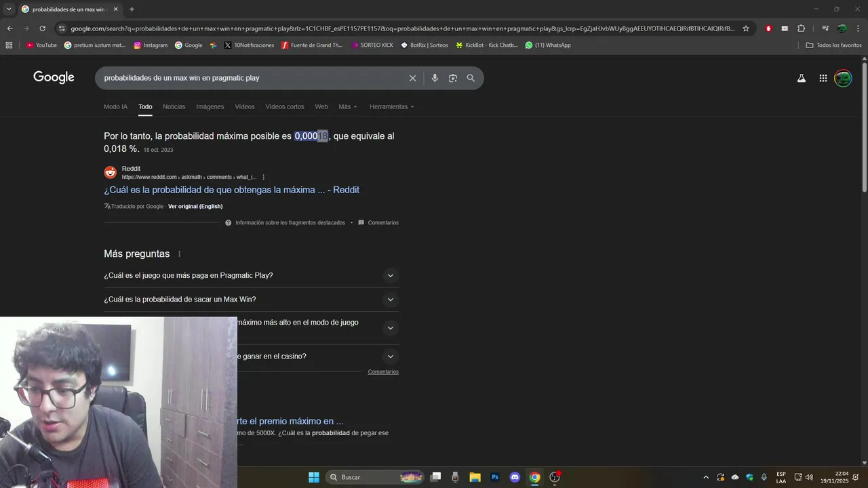This screenshot has height=488, width=868.
Task: Open the volume control in tray
Action: pos(809,477)
